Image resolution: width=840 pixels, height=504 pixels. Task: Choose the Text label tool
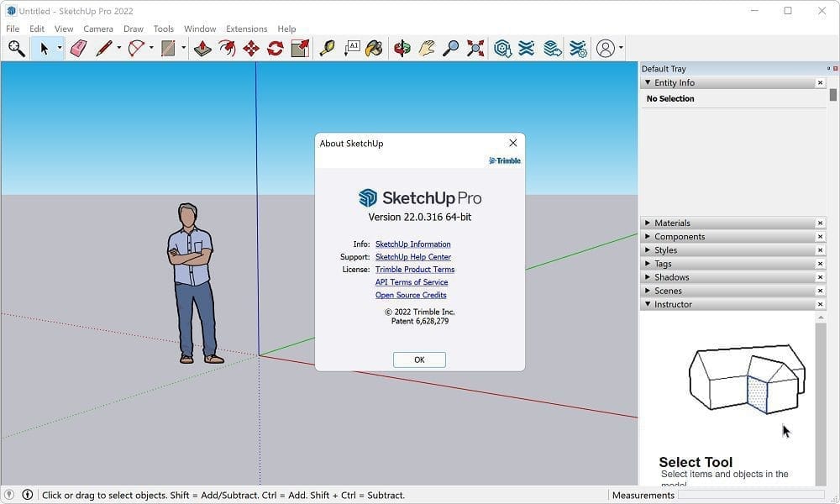(x=352, y=48)
